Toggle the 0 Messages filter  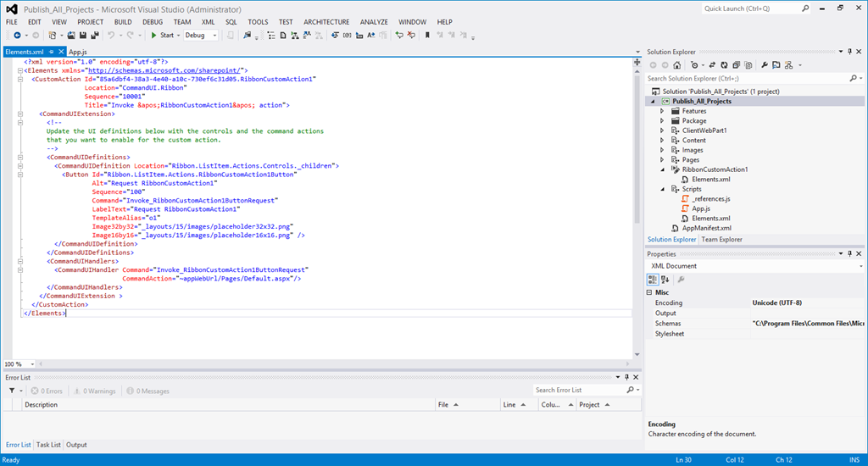147,391
